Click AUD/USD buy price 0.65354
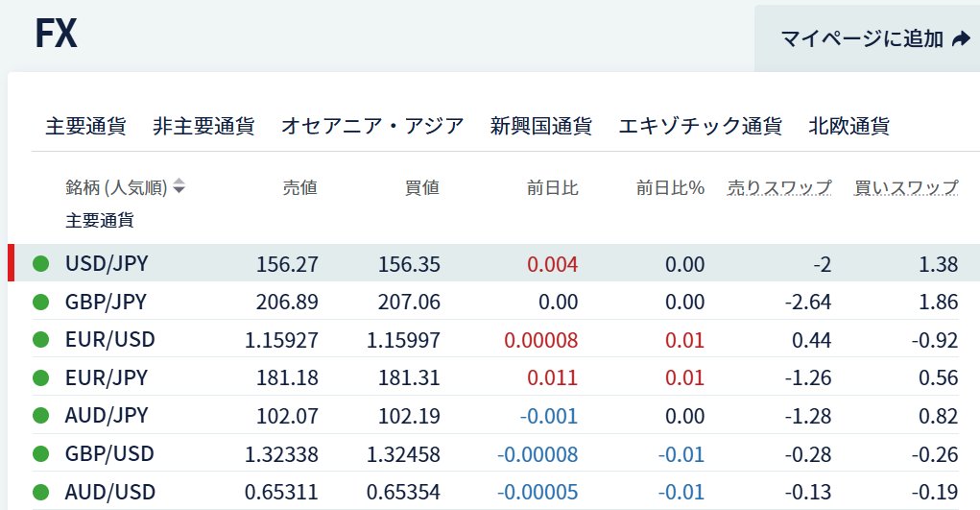 click(404, 493)
